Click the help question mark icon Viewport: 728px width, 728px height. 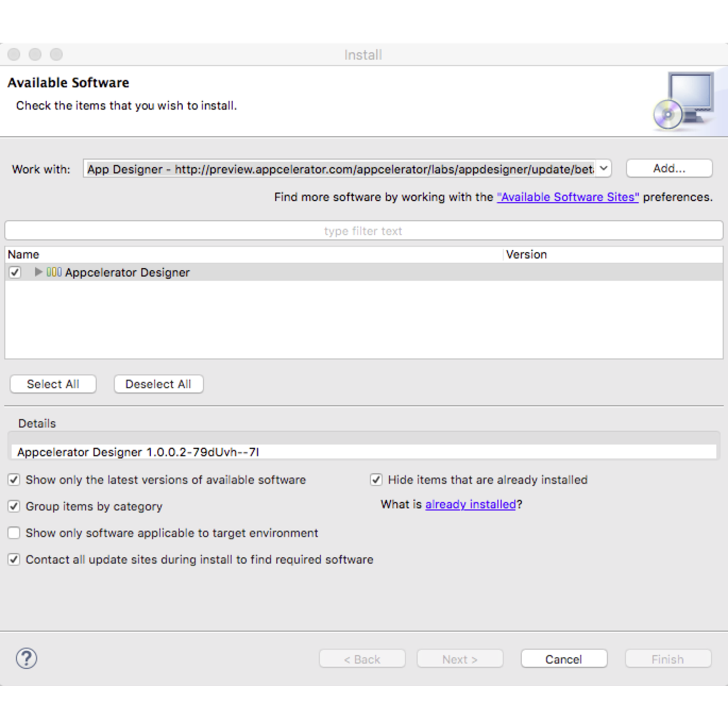tap(26, 658)
